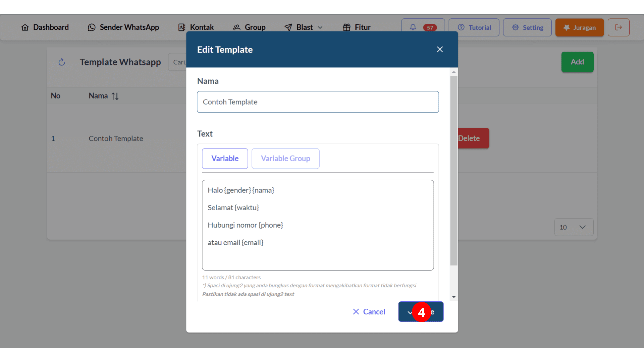Click the Nama input field
Screen dimensions: 644x362
(318, 102)
